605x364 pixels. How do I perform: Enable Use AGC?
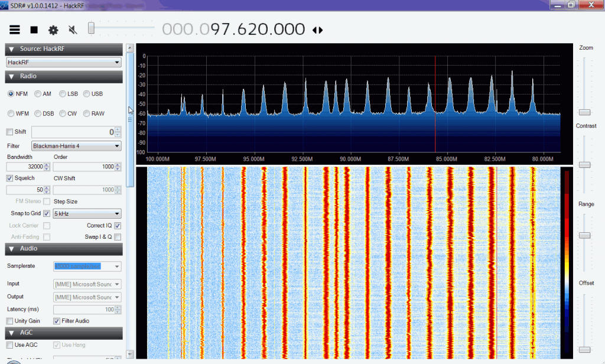pyautogui.click(x=10, y=344)
